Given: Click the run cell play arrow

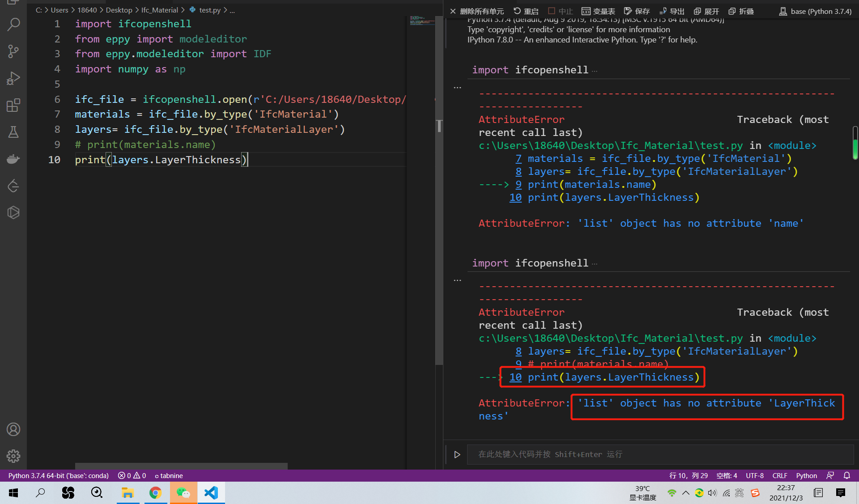Looking at the screenshot, I should 457,454.
